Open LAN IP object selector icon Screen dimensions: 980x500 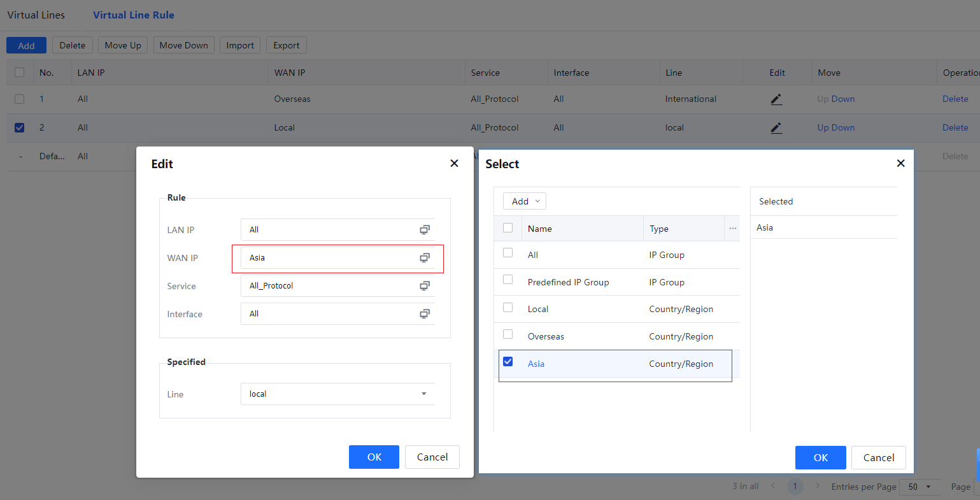pyautogui.click(x=425, y=229)
